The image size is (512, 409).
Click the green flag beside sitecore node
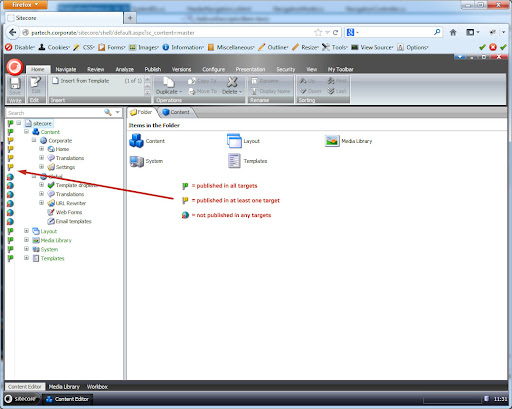point(10,123)
